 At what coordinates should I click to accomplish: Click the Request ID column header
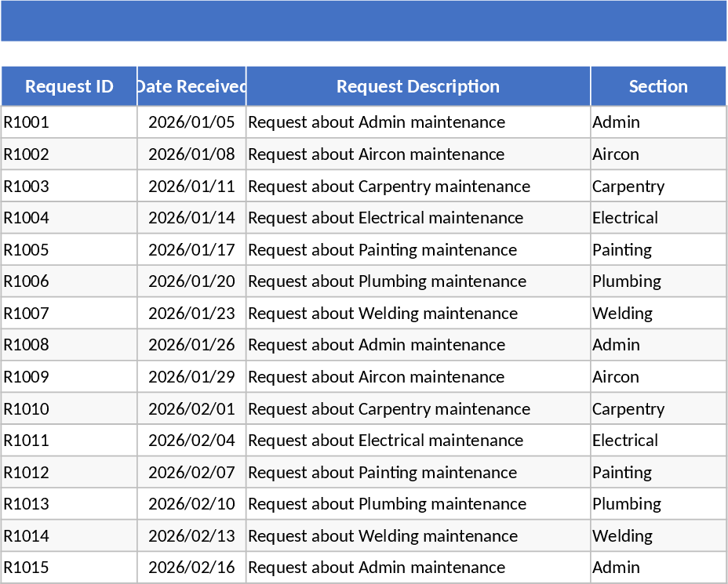pos(69,86)
